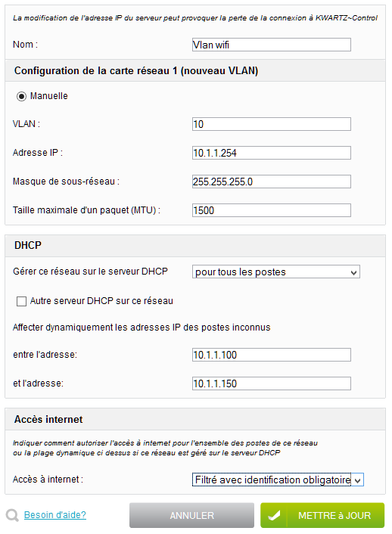Image resolution: width=392 pixels, height=534 pixels.
Task: Focus the Nom field containing Vlan wifi
Action: click(272, 45)
